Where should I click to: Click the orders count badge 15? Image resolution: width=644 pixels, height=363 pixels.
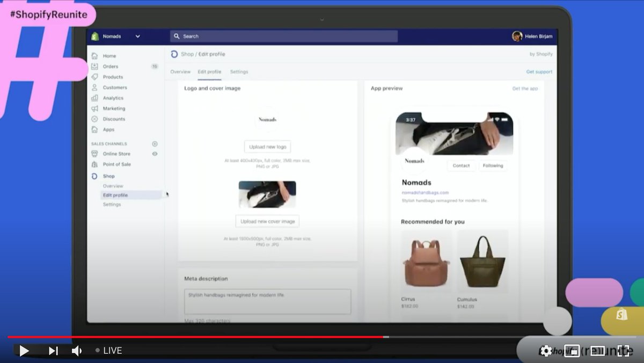(155, 67)
